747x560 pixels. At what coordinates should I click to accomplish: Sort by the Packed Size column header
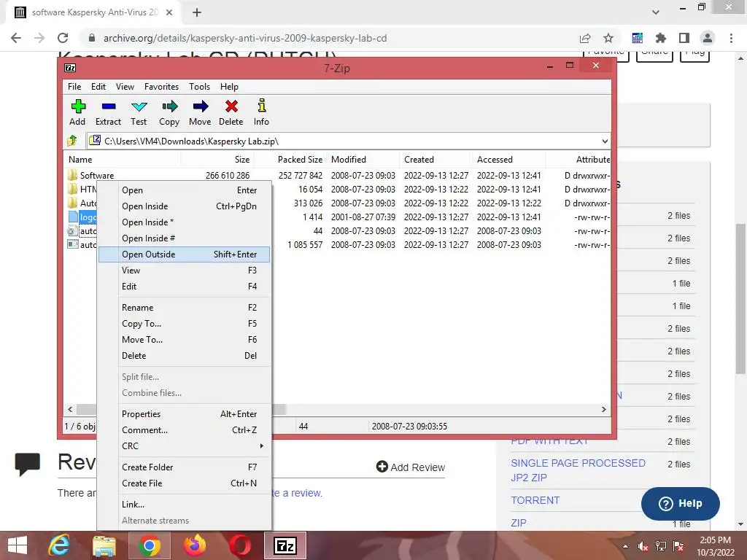click(300, 160)
